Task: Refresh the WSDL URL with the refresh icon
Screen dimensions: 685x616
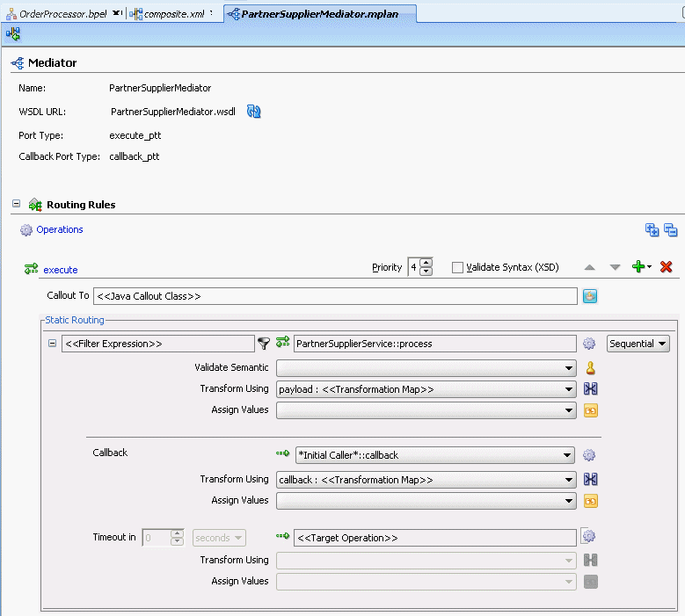Action: pyautogui.click(x=254, y=112)
